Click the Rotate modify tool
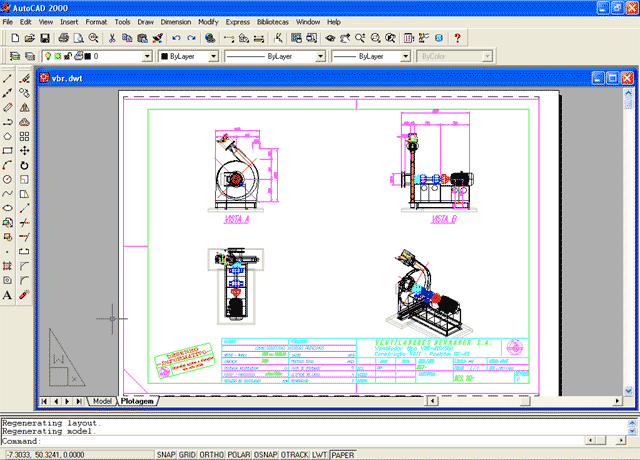 click(24, 165)
